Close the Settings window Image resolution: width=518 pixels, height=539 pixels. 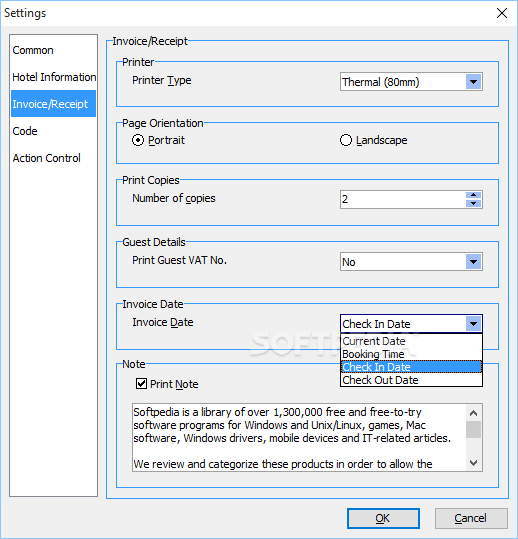point(502,13)
